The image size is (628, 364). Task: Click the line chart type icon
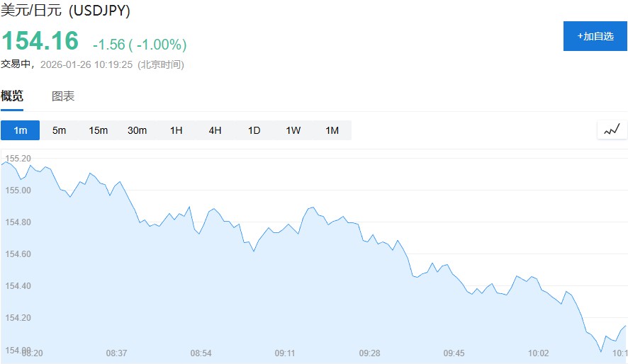(x=612, y=130)
